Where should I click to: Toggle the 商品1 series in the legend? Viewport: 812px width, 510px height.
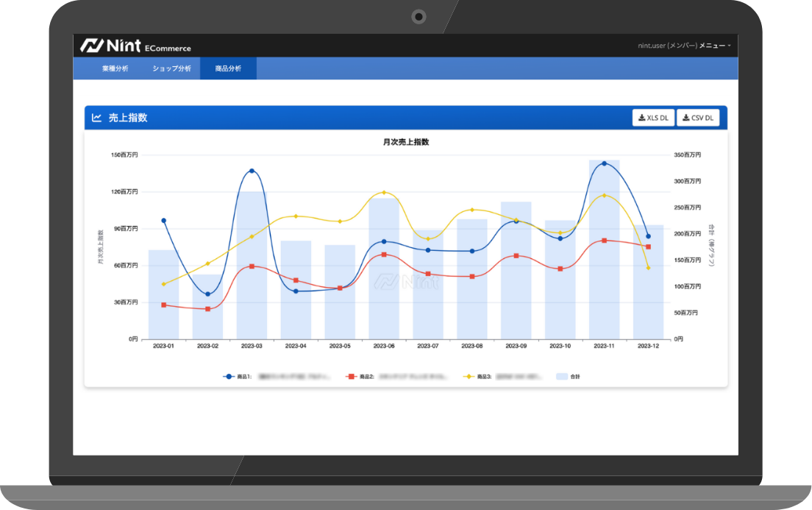[244, 376]
